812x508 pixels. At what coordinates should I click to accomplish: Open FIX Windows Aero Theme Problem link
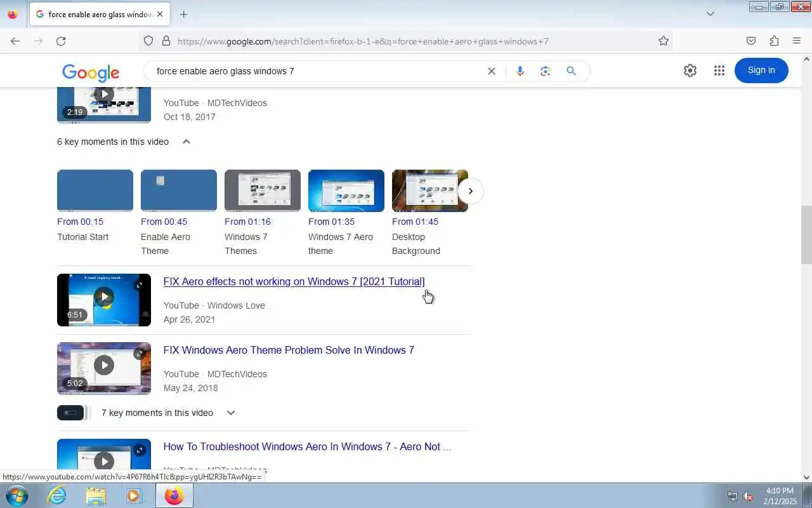coord(289,350)
